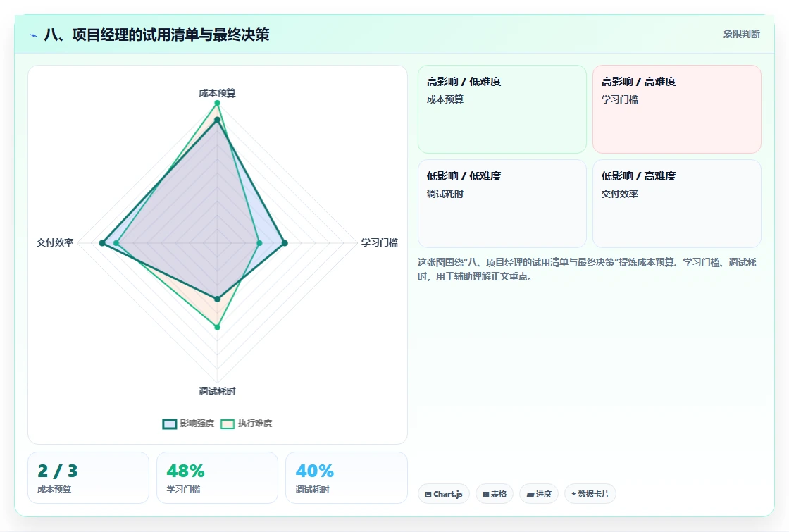Click 学习门槛 text inside the red quadrant card

point(619,99)
